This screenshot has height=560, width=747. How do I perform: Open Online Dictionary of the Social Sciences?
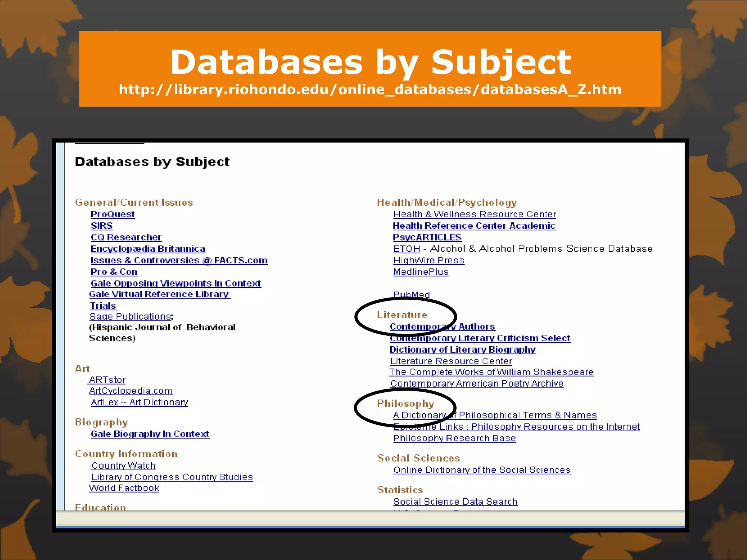(482, 470)
